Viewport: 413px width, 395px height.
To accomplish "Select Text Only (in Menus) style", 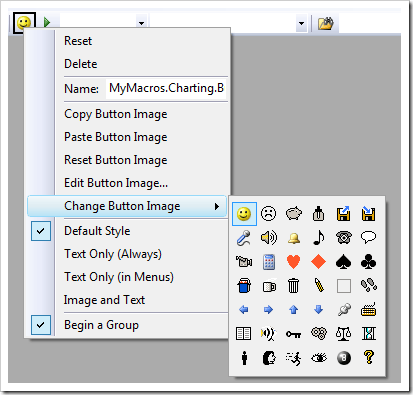I will coord(119,277).
